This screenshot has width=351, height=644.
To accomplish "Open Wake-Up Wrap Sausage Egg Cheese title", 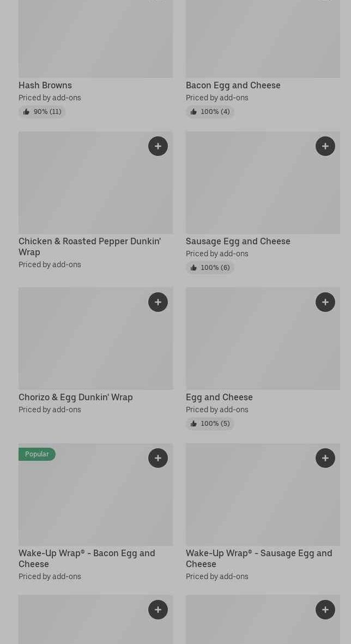I will 259,558.
